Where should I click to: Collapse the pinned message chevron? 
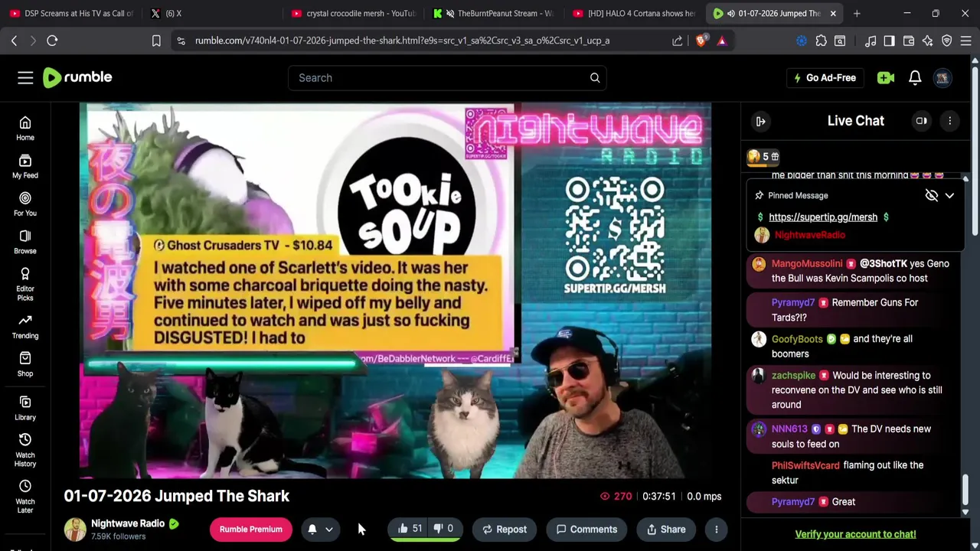[x=949, y=195]
